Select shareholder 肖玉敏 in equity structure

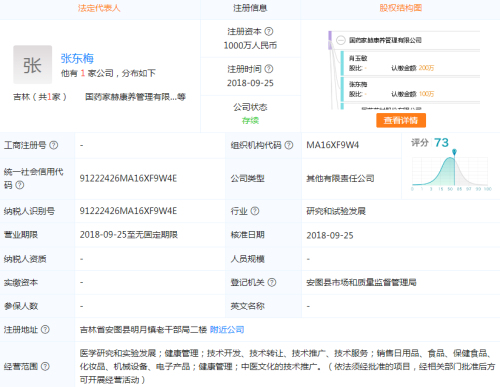point(358,58)
